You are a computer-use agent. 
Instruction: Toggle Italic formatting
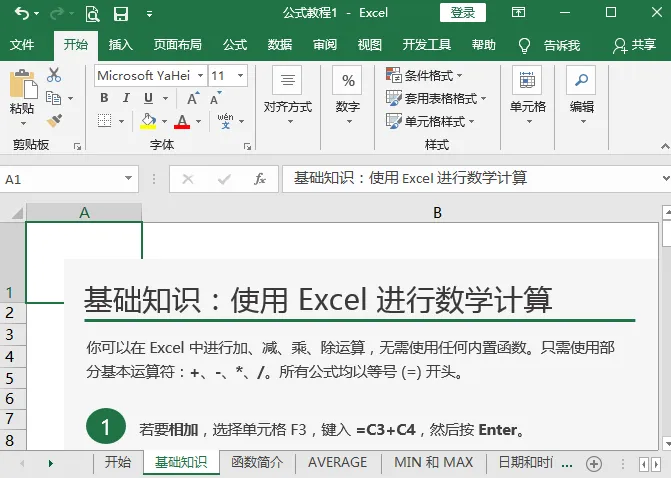pyautogui.click(x=126, y=98)
